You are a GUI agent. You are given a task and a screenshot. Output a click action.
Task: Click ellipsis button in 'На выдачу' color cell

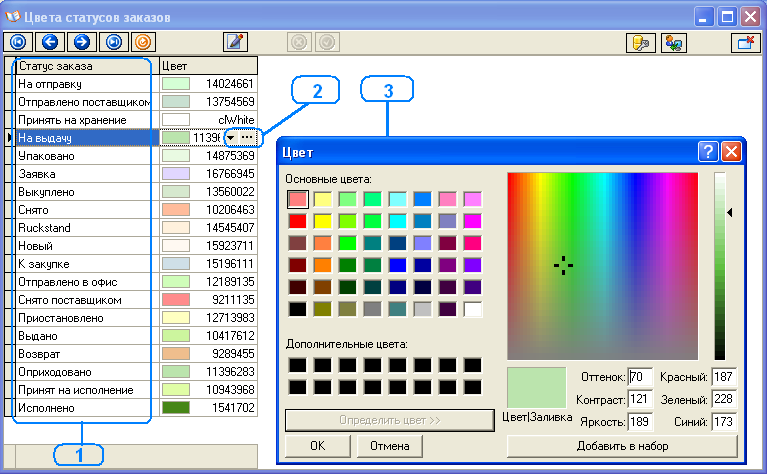point(248,137)
